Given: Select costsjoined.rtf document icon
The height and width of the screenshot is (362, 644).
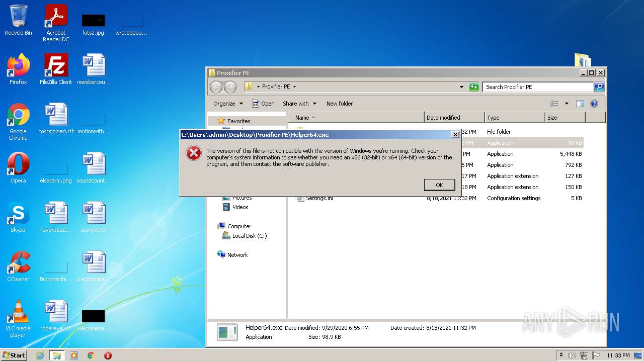Looking at the screenshot, I should [x=56, y=119].
